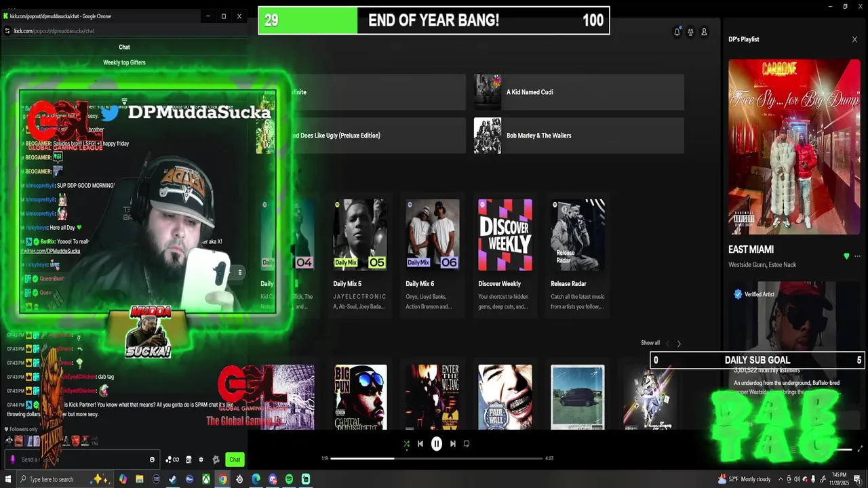Expand the Weekly top Gifters section

(x=124, y=62)
